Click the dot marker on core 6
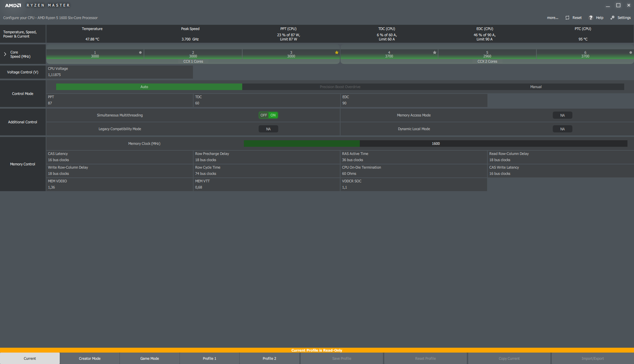 click(630, 52)
